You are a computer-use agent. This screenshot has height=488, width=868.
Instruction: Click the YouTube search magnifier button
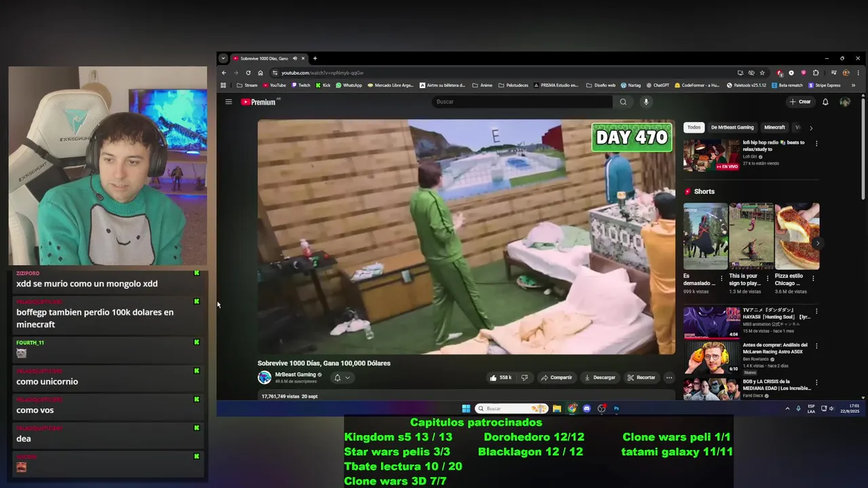click(x=623, y=102)
